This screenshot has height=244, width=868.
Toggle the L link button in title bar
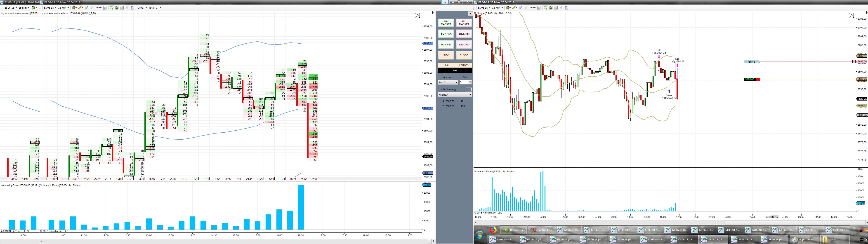[x=445, y=2]
